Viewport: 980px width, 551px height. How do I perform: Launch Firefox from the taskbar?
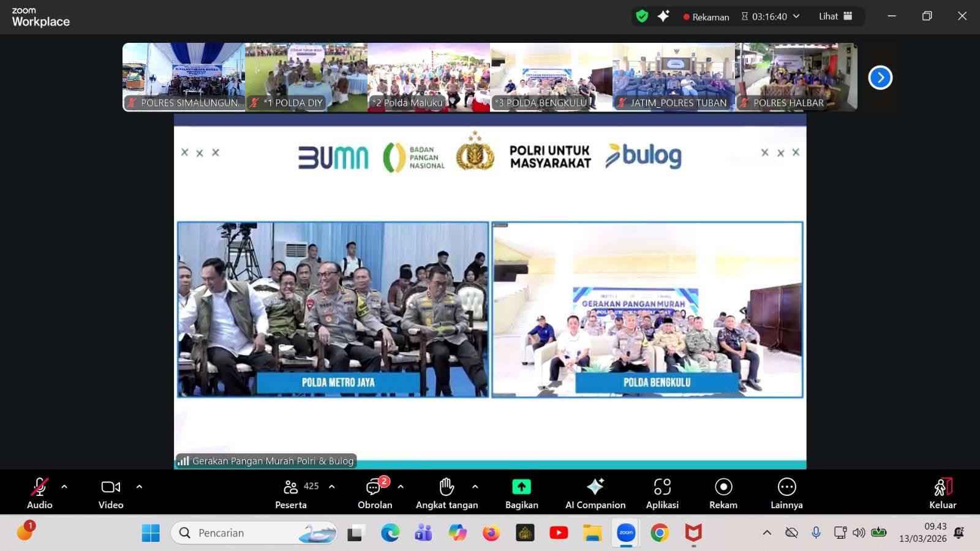tap(491, 533)
